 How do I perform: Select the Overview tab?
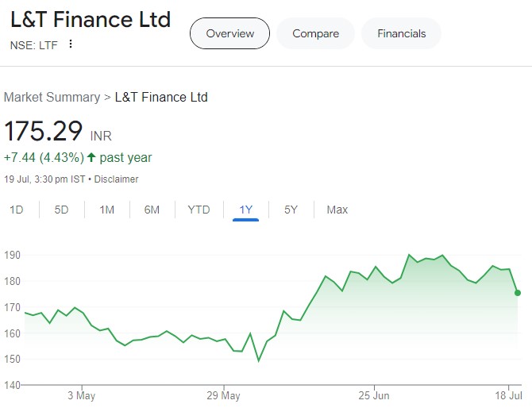tap(229, 33)
